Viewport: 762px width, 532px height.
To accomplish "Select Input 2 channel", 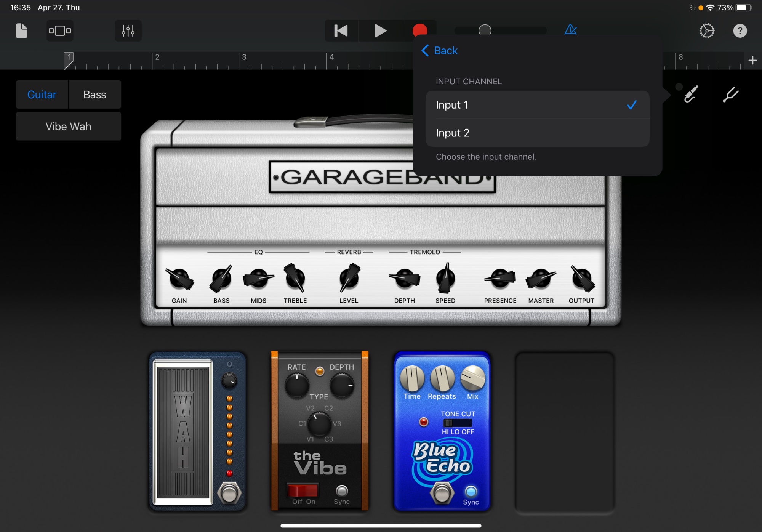I will 537,133.
